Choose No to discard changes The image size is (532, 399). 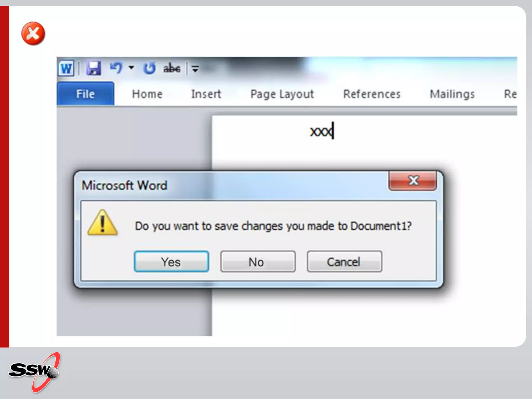click(x=258, y=262)
